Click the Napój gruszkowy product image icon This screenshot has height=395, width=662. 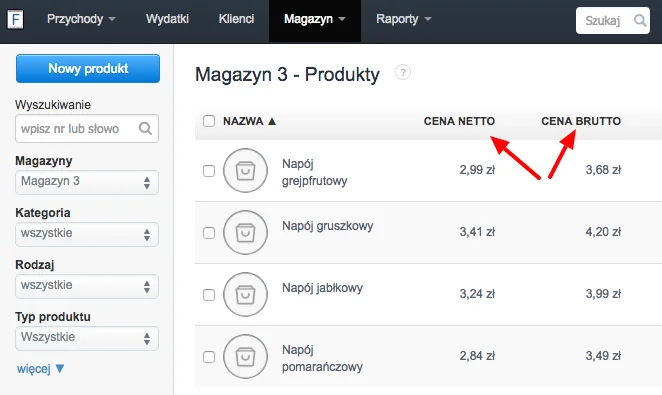245,233
